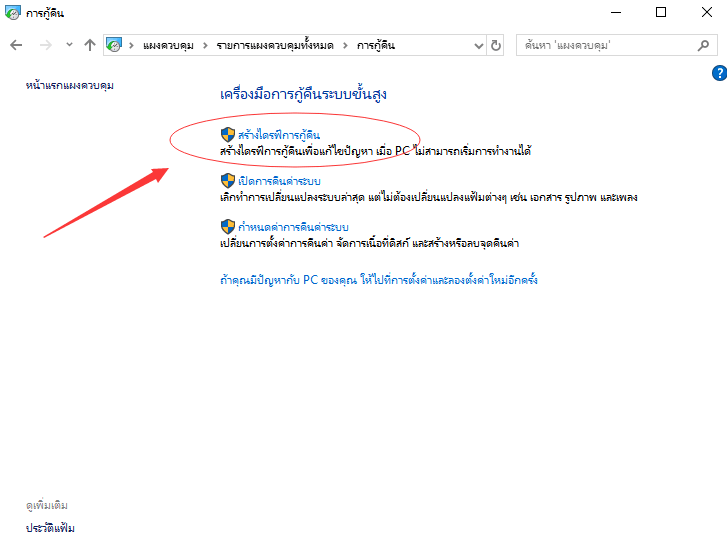Refresh the address bar location
The height and width of the screenshot is (554, 727).
point(496,45)
